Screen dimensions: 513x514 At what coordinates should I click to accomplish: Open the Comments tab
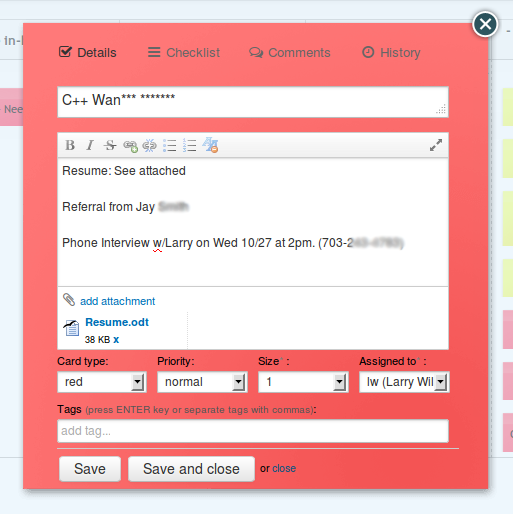pyautogui.click(x=290, y=52)
